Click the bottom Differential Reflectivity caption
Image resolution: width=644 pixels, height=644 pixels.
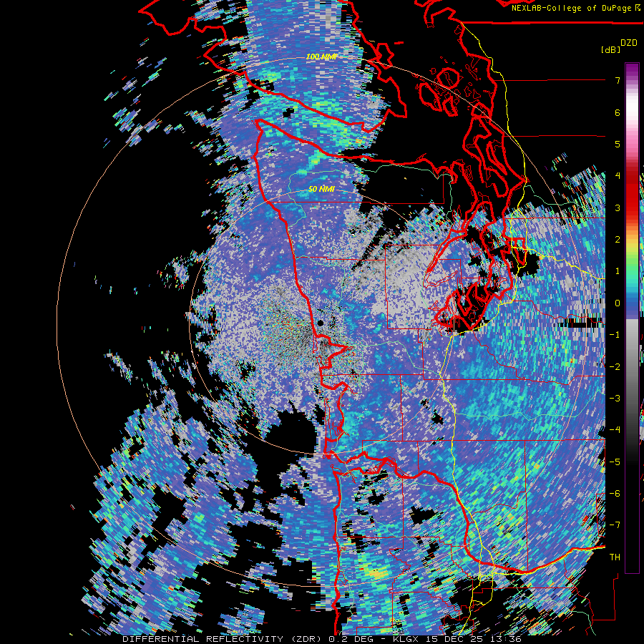pos(321,639)
